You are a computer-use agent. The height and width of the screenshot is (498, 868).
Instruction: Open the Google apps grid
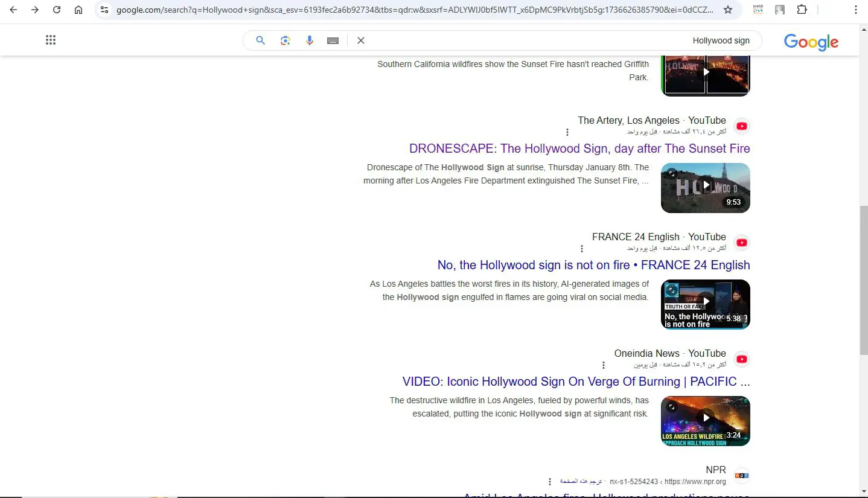click(51, 40)
